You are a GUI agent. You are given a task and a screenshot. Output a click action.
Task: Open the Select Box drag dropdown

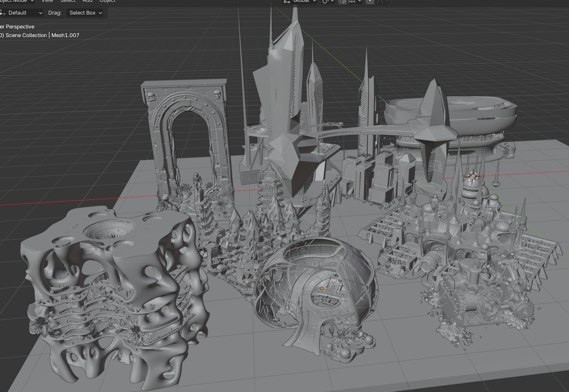pos(85,13)
